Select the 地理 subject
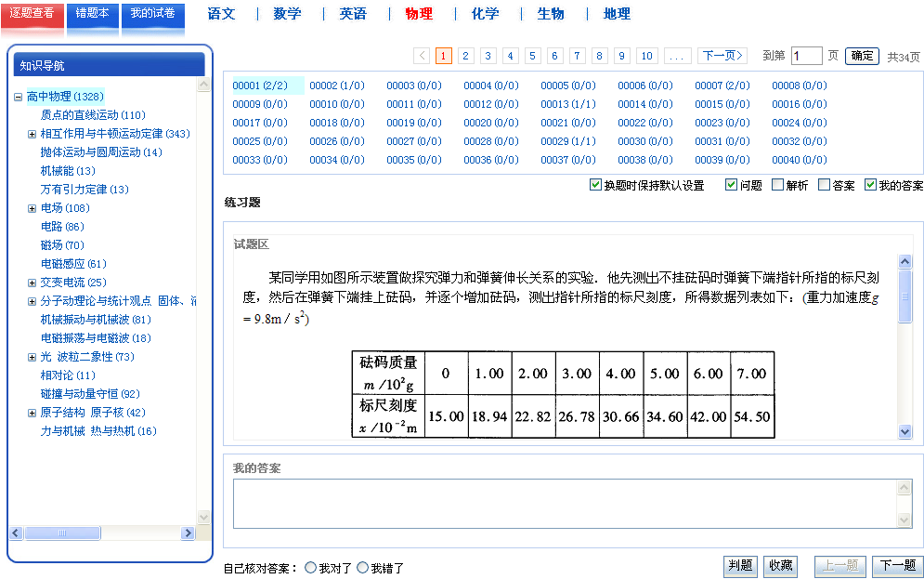The image size is (924, 579). pyautogui.click(x=617, y=14)
